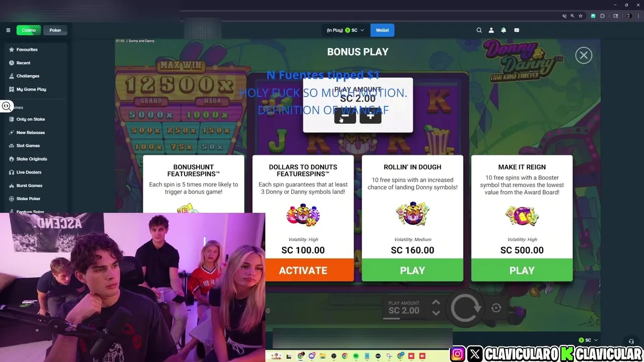This screenshot has height=362, width=644.
Task: Click the SC 160.00 price text
Action: pos(413,250)
